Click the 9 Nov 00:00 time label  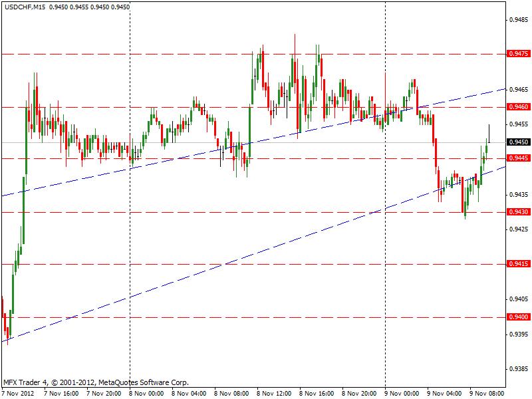(x=402, y=394)
